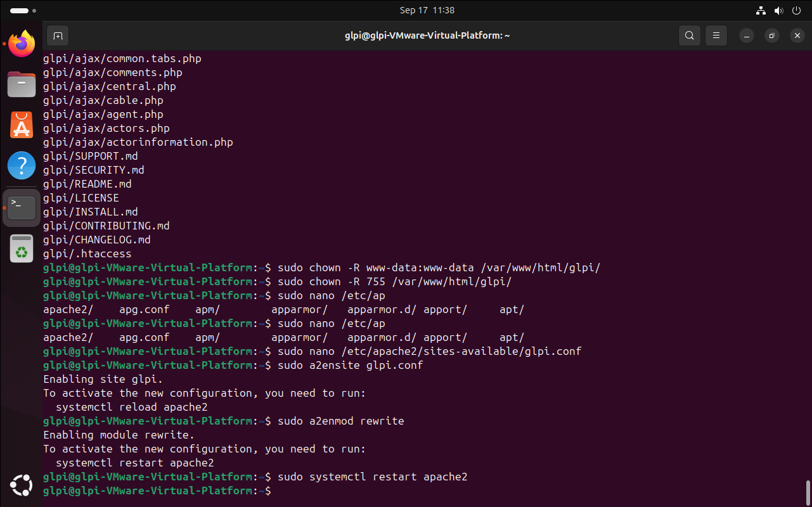Show applications via Ubuntu logo
The image size is (812, 507).
coord(22,486)
